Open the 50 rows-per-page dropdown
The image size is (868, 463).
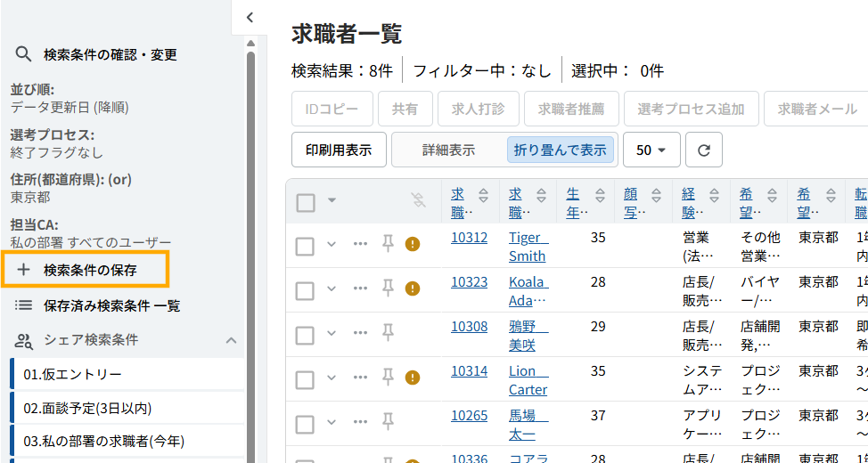pyautogui.click(x=651, y=150)
